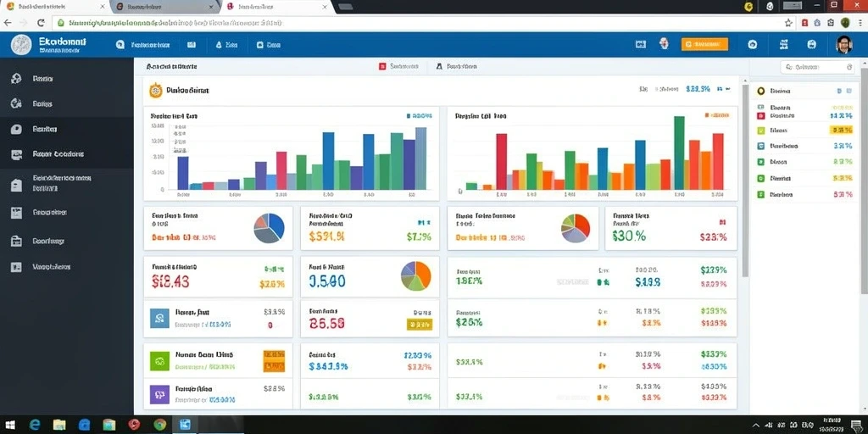Open the calendar-style icon left of the orange header button
868x434 pixels.
pos(641,45)
